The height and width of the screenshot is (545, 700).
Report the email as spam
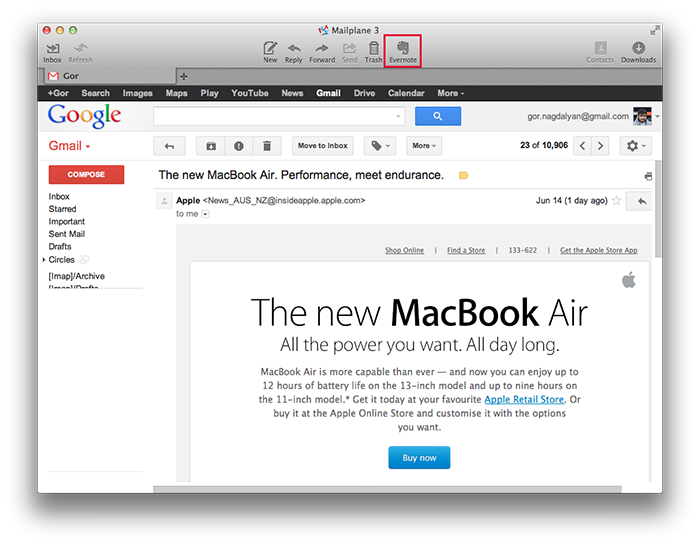(x=239, y=146)
